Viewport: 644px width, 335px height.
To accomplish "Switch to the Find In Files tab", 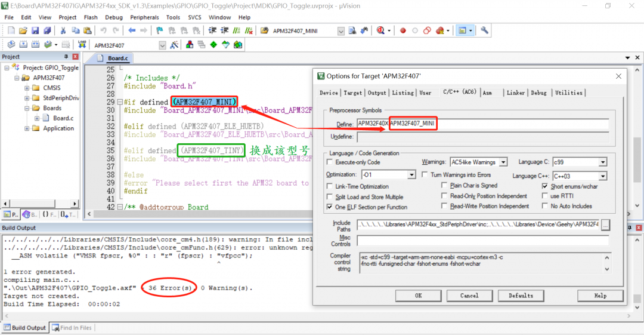I will click(72, 328).
